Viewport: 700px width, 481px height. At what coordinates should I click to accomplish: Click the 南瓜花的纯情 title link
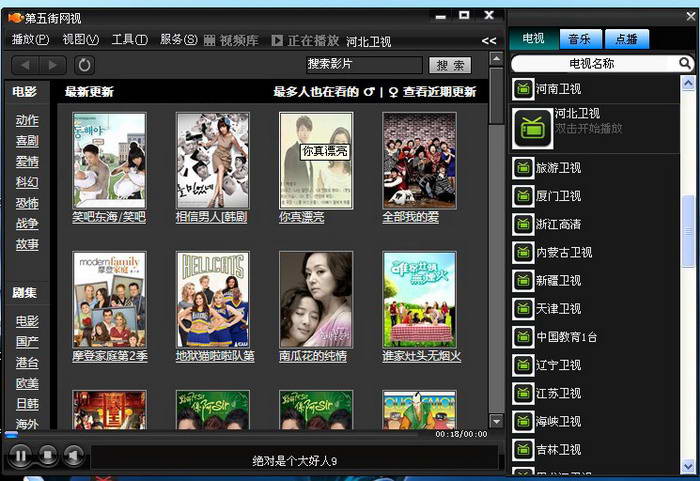tap(313, 356)
